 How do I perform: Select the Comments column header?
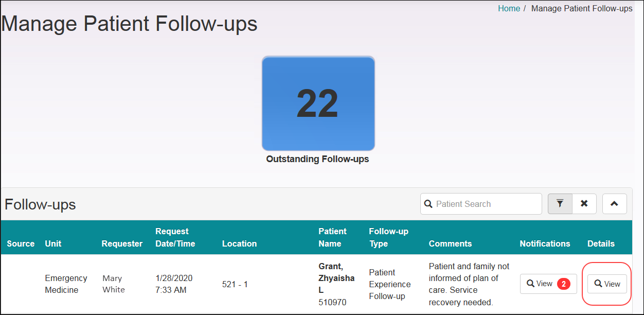click(450, 243)
